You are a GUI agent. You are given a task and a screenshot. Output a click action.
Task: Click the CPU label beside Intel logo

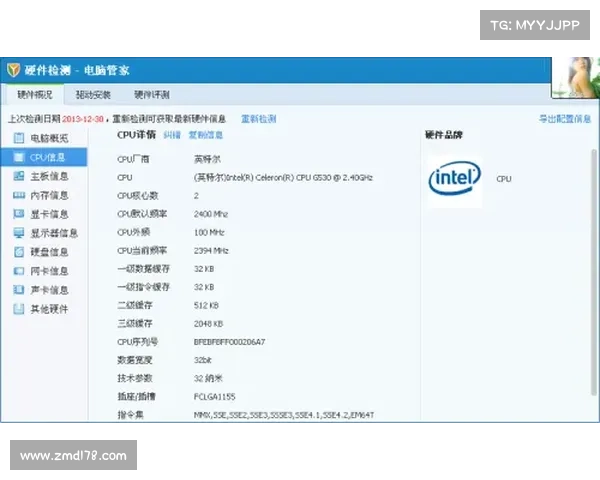(x=504, y=179)
